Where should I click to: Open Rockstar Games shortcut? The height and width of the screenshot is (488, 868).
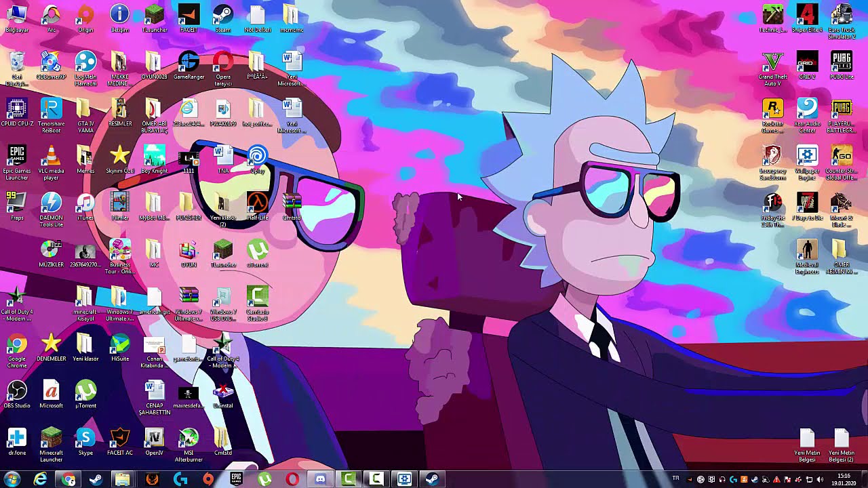(772, 115)
